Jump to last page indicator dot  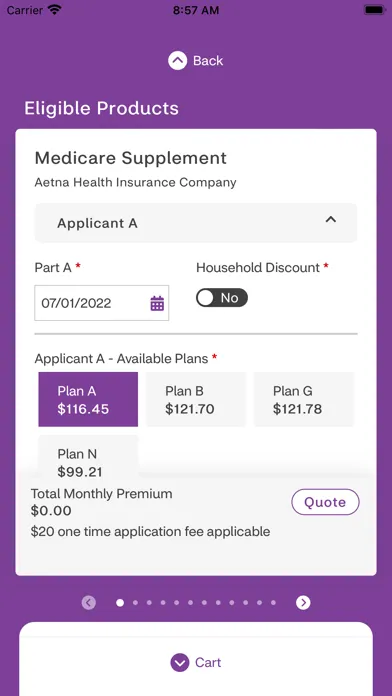[x=273, y=603]
